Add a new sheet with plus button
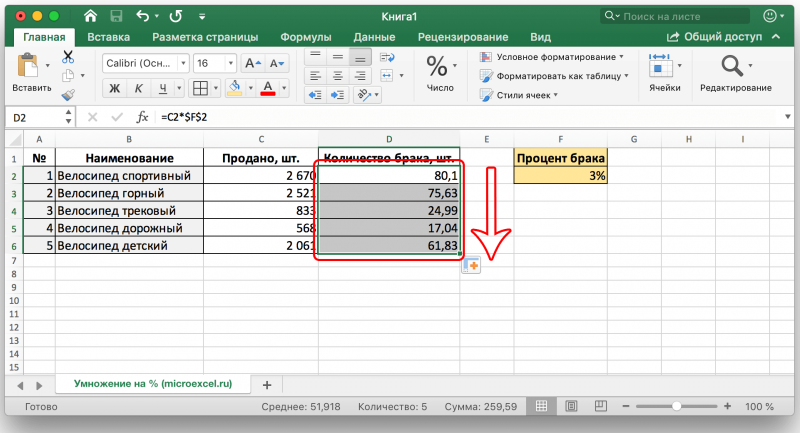 click(x=267, y=385)
